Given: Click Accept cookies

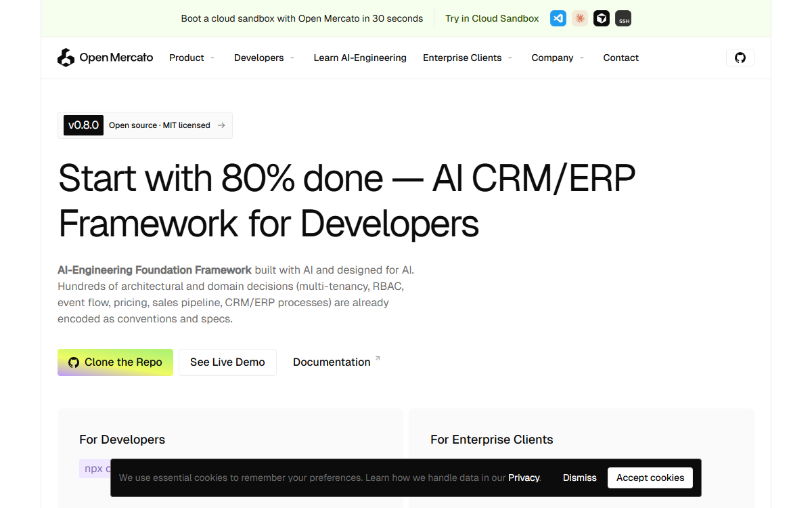Looking at the screenshot, I should click(650, 478).
